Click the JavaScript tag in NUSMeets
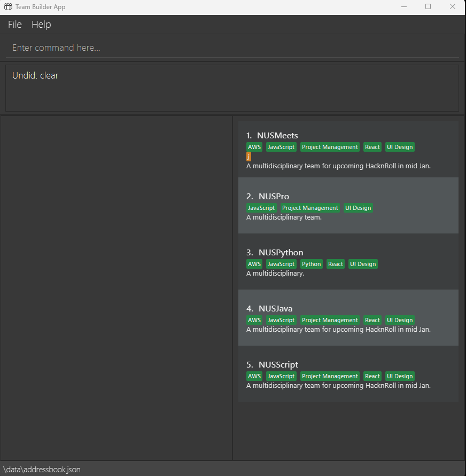The image size is (466, 476). click(281, 147)
